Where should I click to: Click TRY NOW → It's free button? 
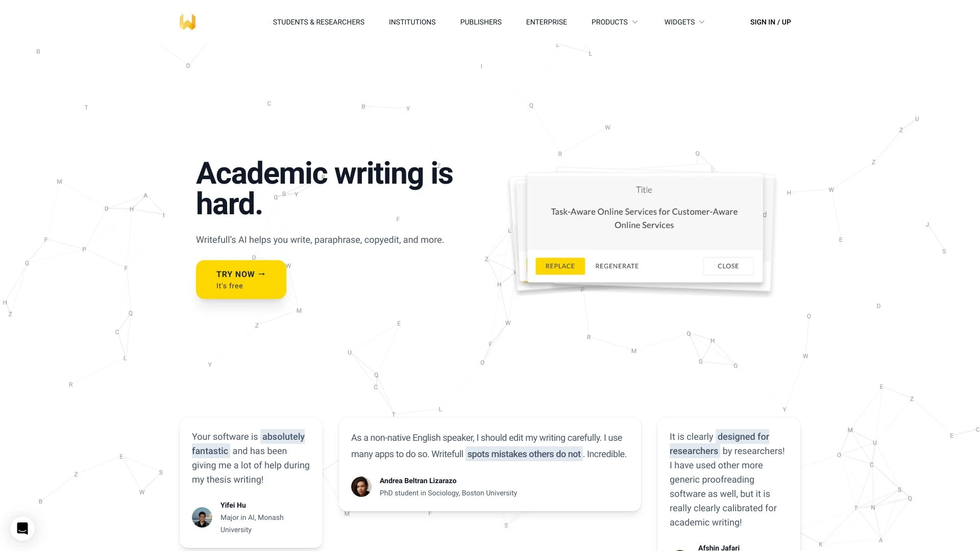tap(241, 279)
